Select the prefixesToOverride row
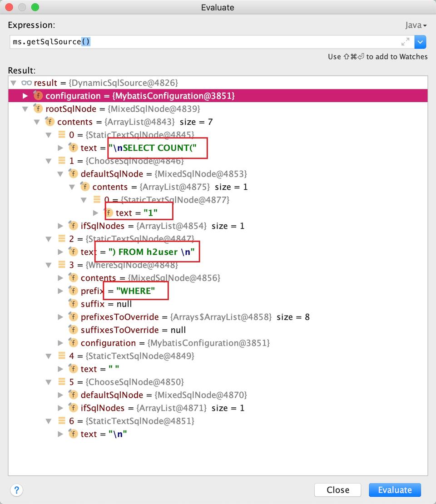The image size is (436, 504). click(x=120, y=317)
